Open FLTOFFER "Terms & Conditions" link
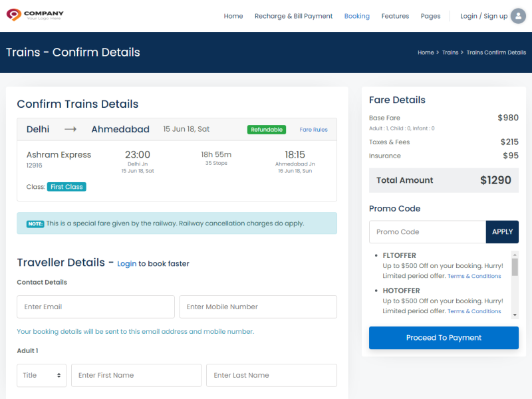 [474, 275]
